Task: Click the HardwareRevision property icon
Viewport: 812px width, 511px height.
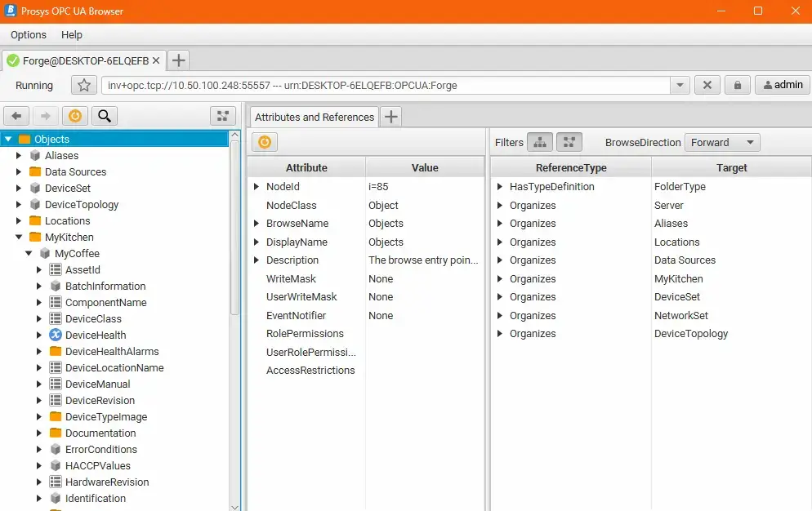Action: [x=56, y=482]
